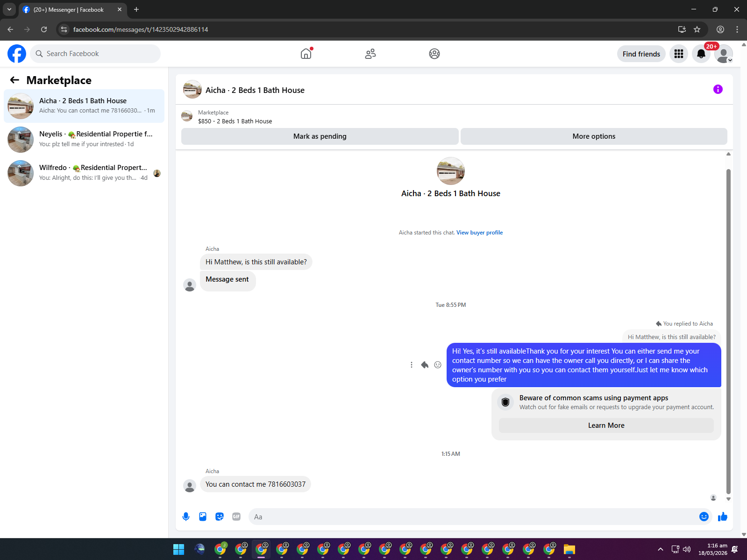Go back using the Marketplace arrow
Image resolution: width=747 pixels, height=560 pixels.
[x=15, y=80]
